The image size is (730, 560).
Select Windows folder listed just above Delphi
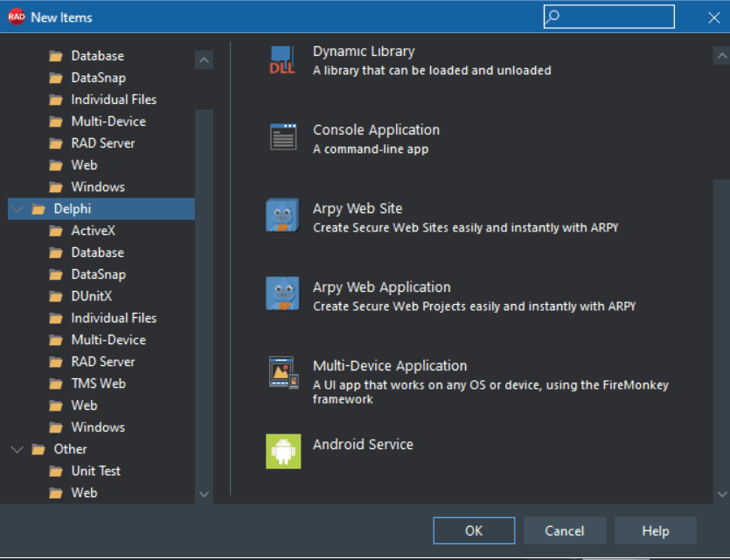(x=98, y=187)
